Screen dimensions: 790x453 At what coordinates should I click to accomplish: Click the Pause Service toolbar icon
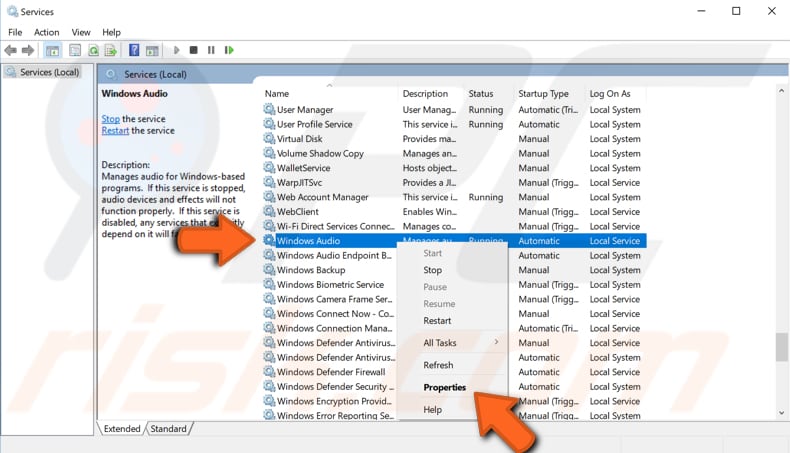(x=211, y=50)
